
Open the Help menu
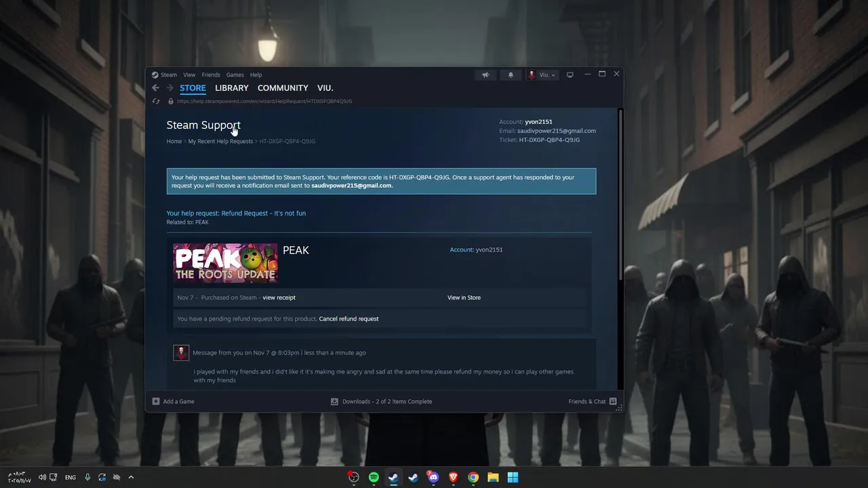point(256,75)
